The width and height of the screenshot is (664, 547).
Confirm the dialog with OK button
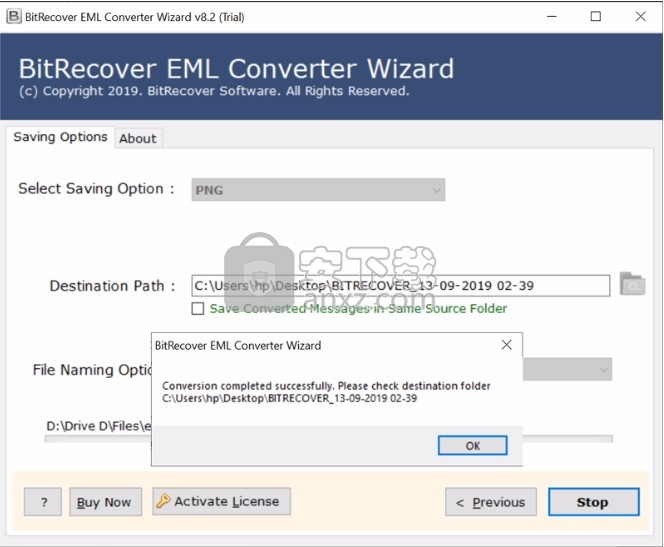[473, 445]
